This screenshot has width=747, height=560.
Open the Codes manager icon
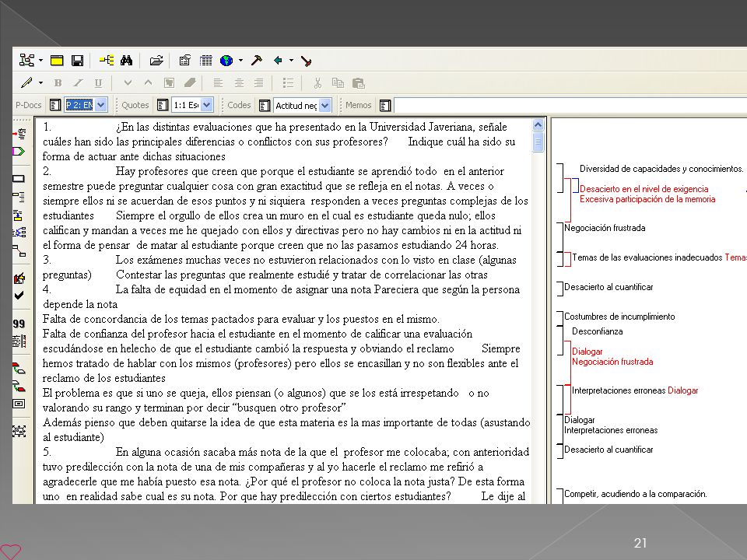tap(265, 105)
